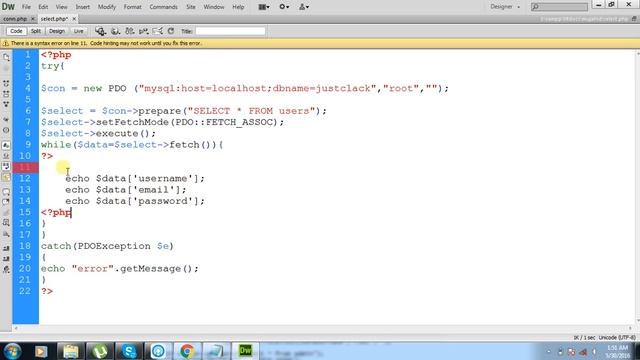Open Skype from taskbar

click(129, 351)
